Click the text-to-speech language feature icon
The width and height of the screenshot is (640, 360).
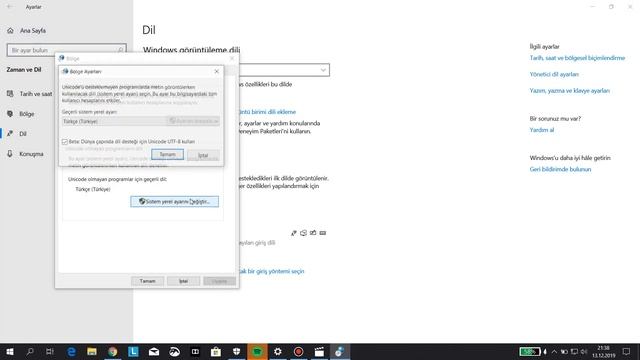(x=303, y=233)
